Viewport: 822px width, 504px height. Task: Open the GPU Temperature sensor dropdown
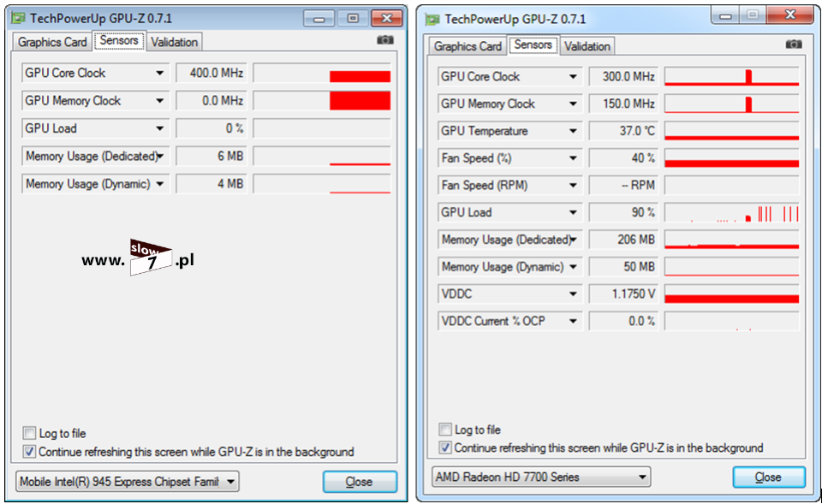(574, 131)
